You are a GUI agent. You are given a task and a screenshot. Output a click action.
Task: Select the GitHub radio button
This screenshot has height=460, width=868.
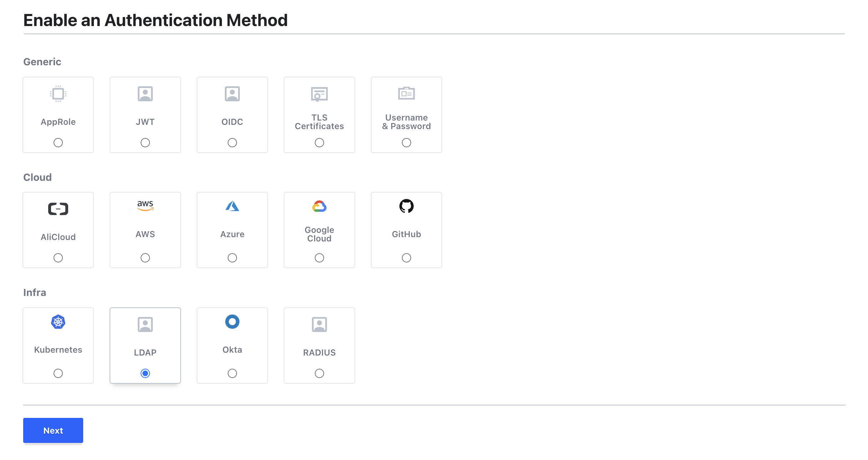click(x=407, y=258)
